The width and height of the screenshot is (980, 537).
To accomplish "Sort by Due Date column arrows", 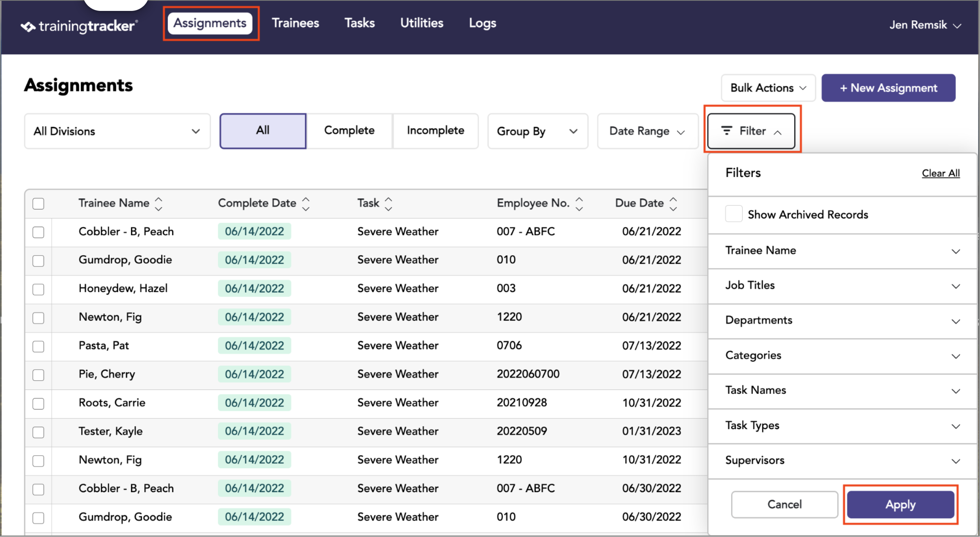I will [x=673, y=204].
